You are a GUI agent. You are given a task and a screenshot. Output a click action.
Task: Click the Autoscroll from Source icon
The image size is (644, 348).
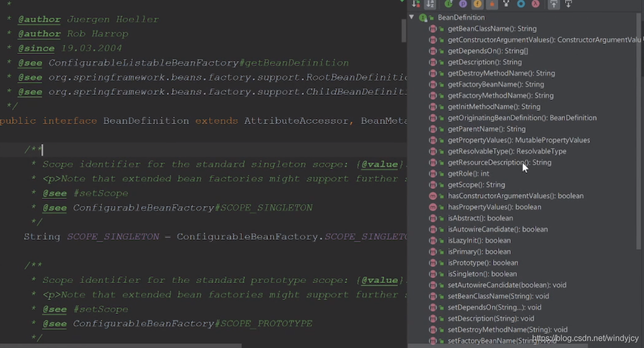click(568, 4)
